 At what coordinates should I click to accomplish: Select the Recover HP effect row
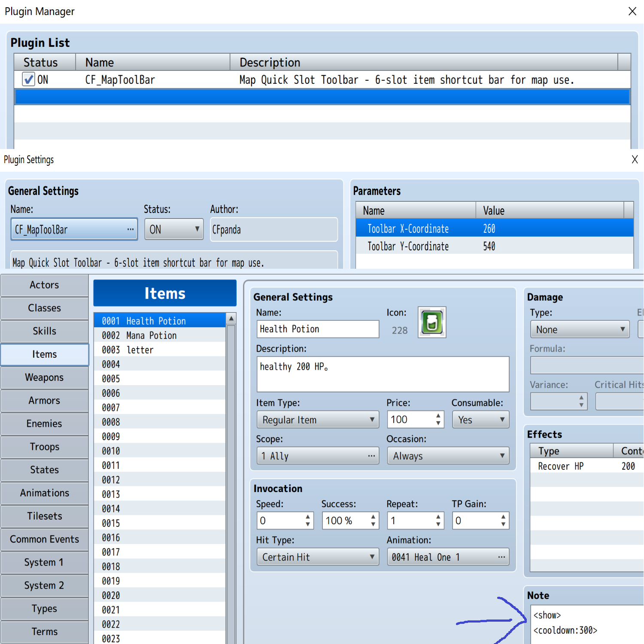pos(587,466)
